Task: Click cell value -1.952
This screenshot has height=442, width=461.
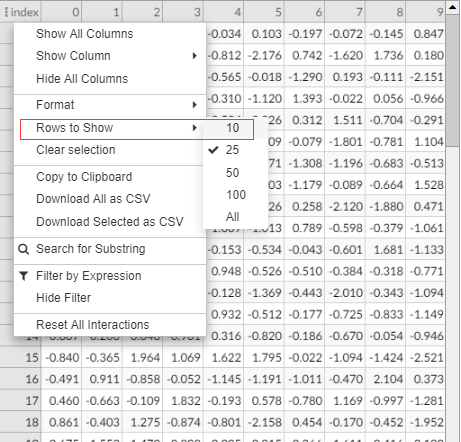Action: coord(427,422)
